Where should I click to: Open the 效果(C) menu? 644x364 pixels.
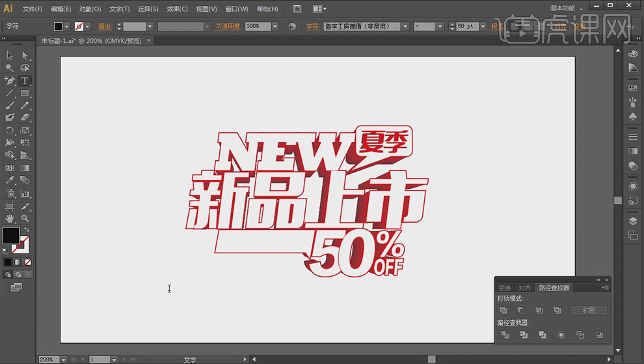click(x=177, y=9)
